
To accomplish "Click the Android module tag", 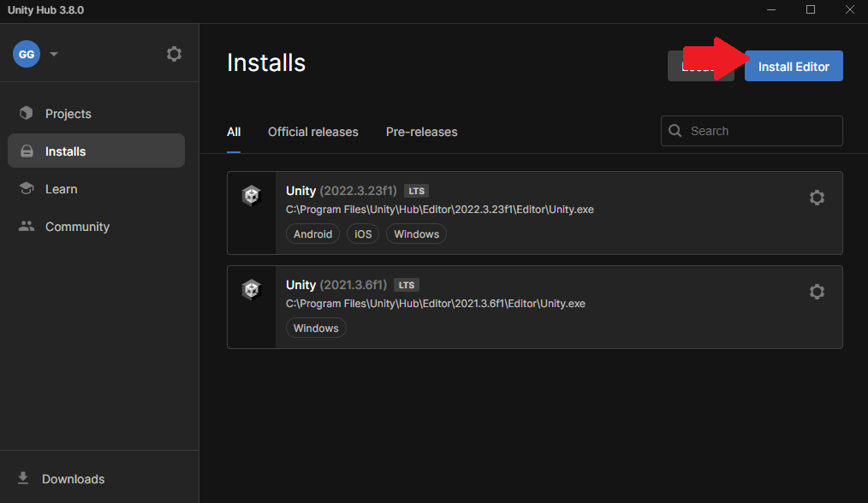I will (312, 234).
